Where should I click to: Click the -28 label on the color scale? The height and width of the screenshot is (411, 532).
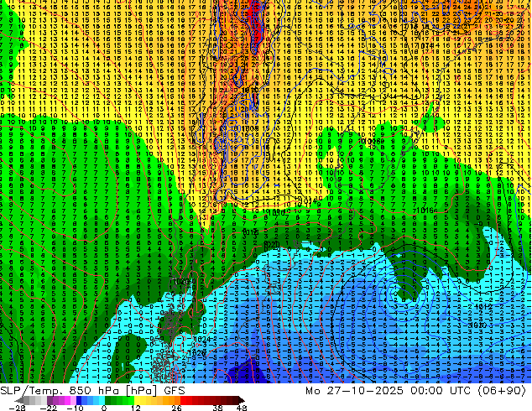pyautogui.click(x=17, y=408)
